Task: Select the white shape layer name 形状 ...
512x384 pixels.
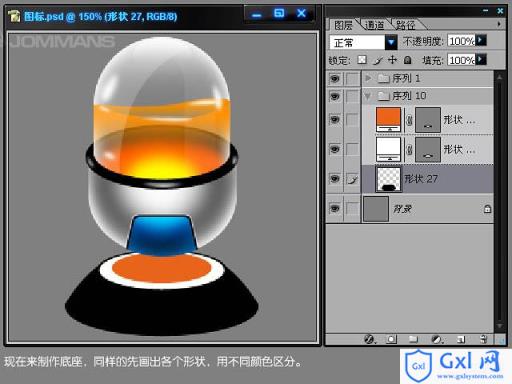Action: tap(459, 150)
